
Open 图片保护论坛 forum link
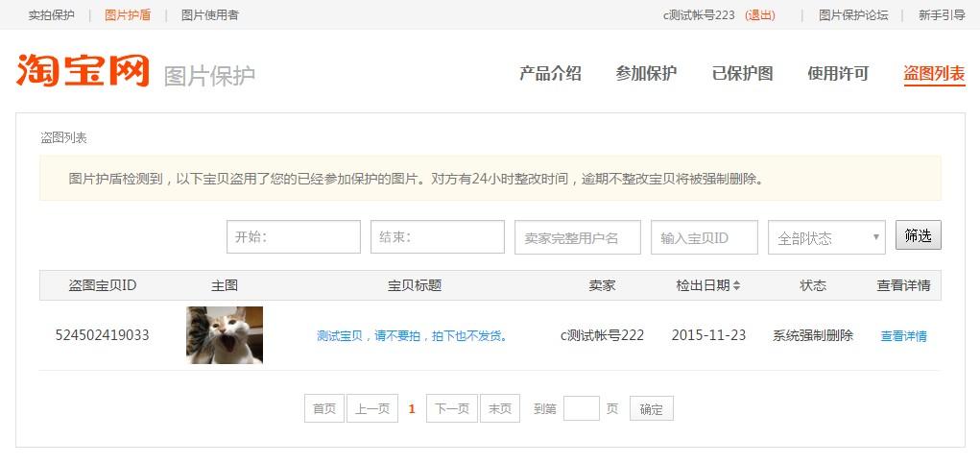(x=853, y=15)
